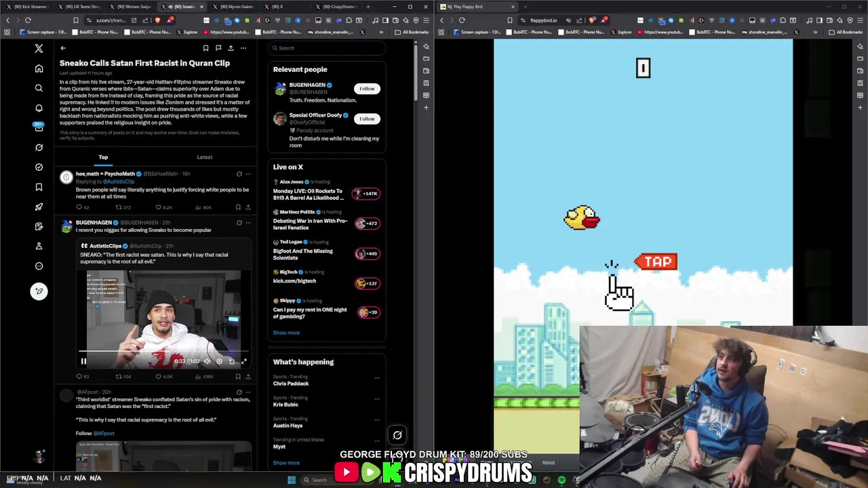This screenshot has width=868, height=488.
Task: Open the @AFpost follow link
Action: coord(104,433)
